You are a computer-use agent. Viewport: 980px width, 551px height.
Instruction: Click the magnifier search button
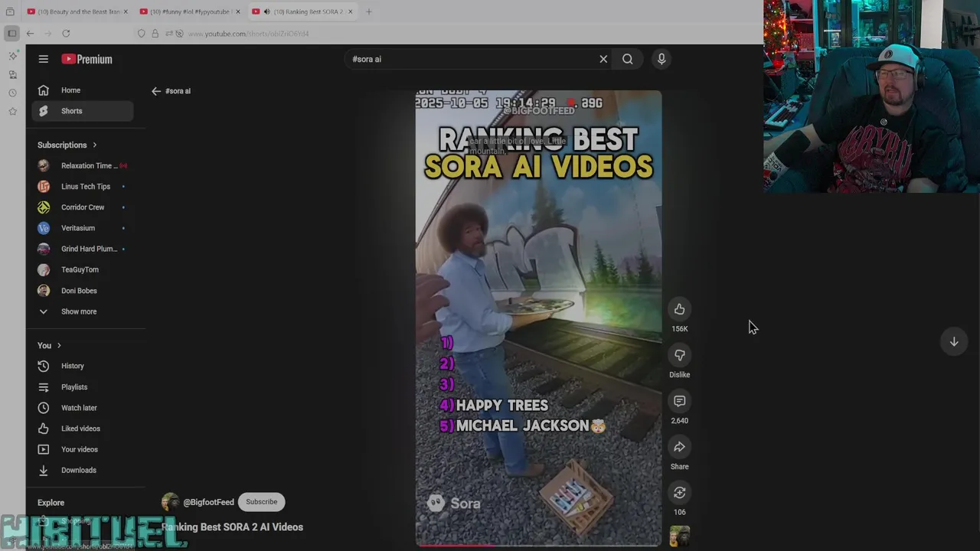pos(628,59)
